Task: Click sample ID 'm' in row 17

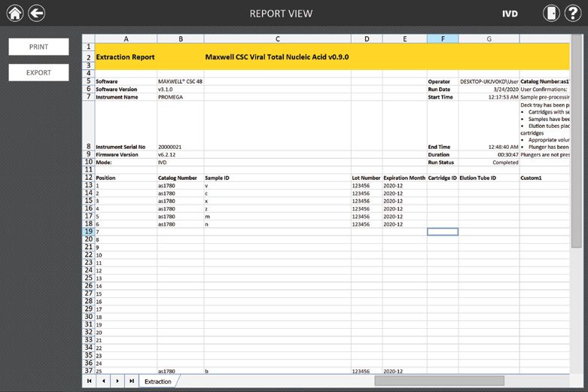Action: tap(278, 217)
